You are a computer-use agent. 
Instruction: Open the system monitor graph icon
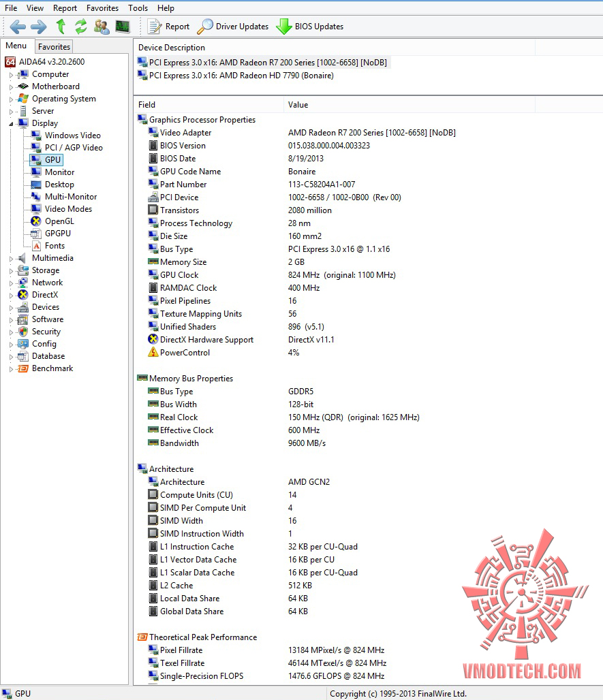[123, 27]
